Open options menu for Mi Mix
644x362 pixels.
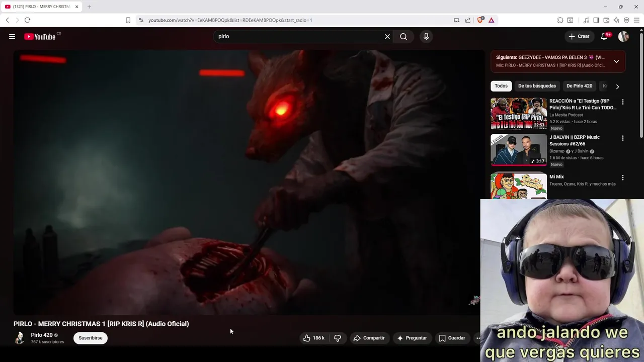pyautogui.click(x=623, y=177)
